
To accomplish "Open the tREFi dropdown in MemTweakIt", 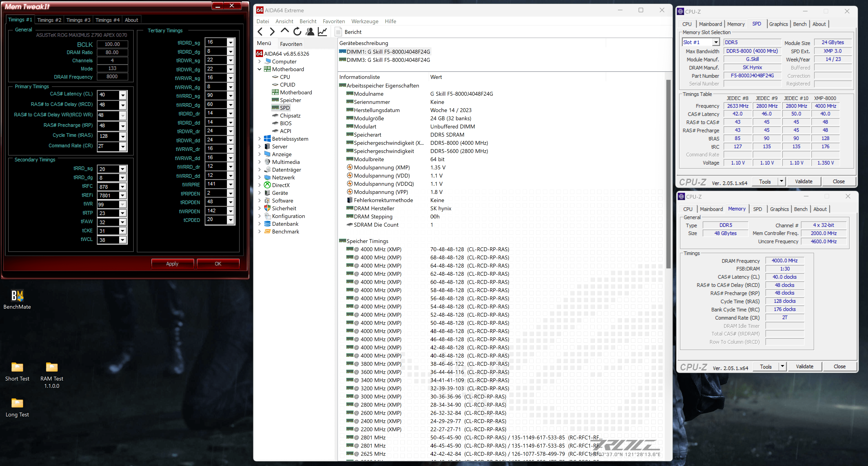I will point(123,195).
